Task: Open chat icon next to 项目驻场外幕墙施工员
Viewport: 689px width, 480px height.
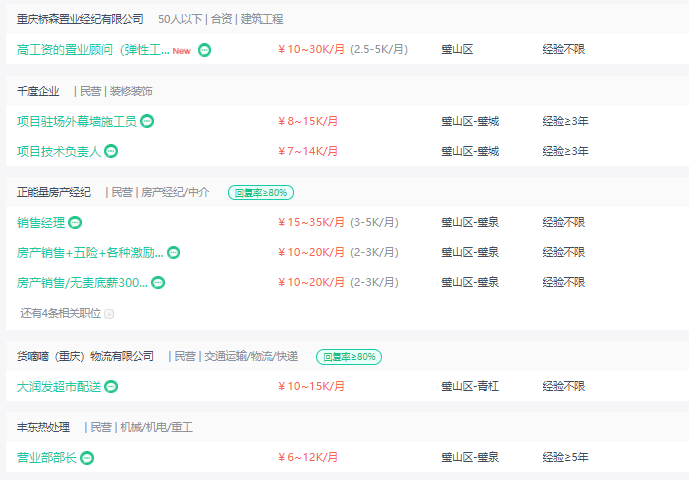Action: click(x=147, y=121)
